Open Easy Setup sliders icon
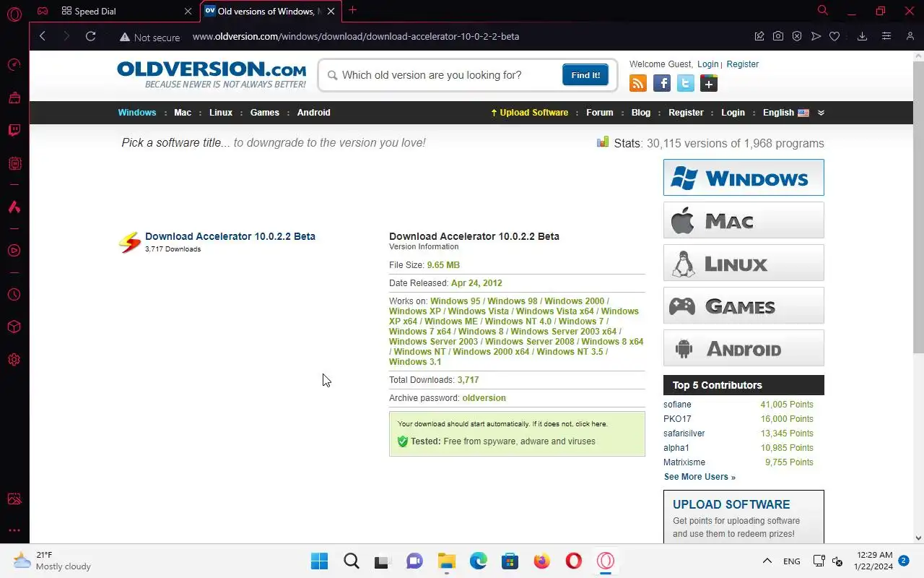Image resolution: width=924 pixels, height=578 pixels. click(x=886, y=36)
